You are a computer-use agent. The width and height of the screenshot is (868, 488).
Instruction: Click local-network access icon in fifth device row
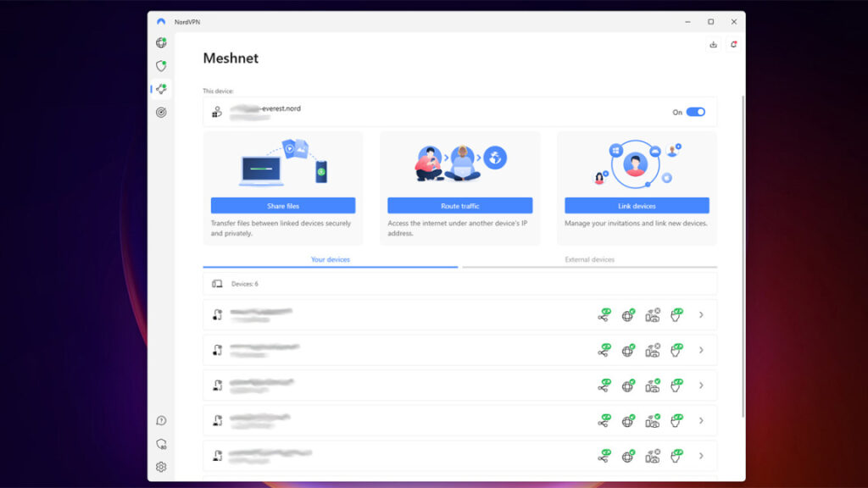653,456
